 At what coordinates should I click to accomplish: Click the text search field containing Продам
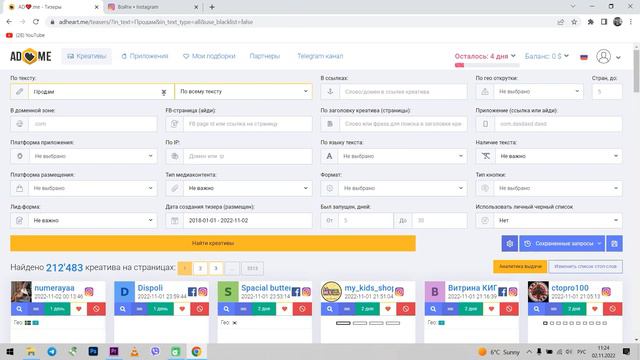(93, 91)
